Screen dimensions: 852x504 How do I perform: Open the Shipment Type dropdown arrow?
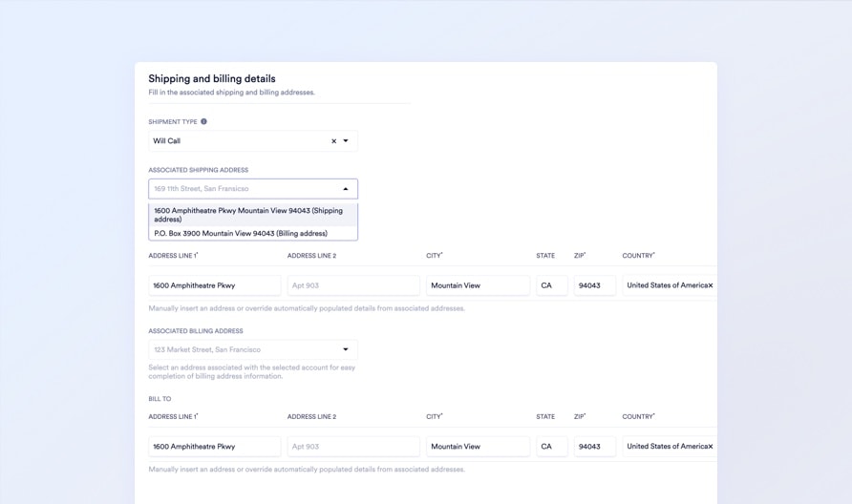[x=346, y=140]
